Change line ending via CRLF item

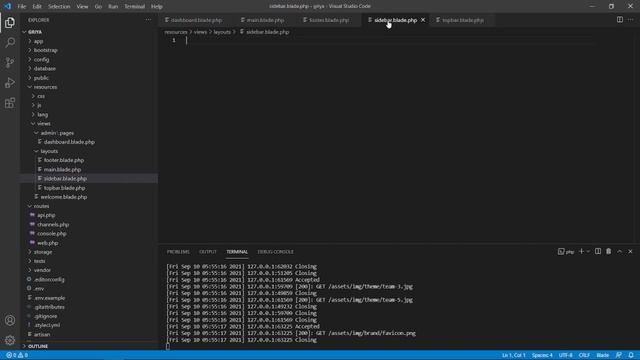click(x=584, y=355)
